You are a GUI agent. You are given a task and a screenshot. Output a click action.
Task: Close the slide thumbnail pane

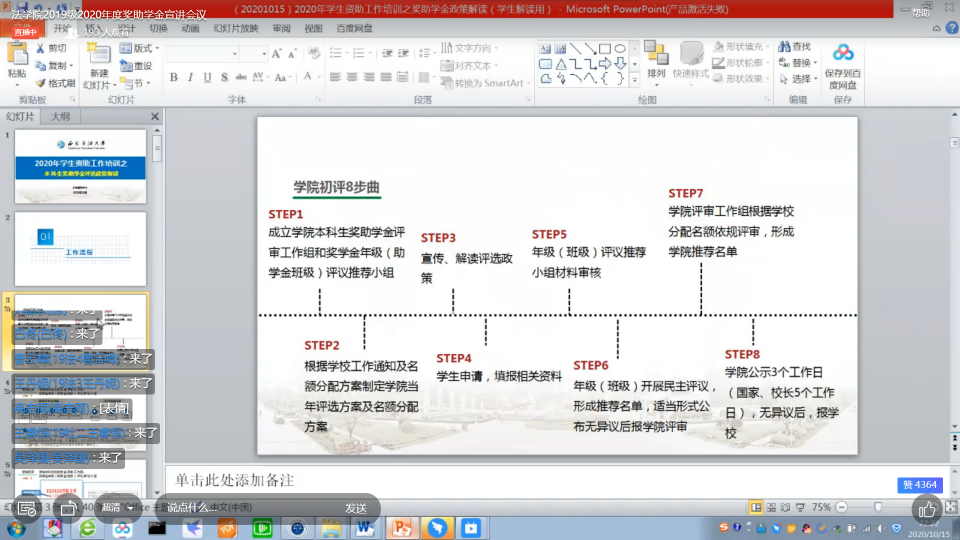(155, 116)
